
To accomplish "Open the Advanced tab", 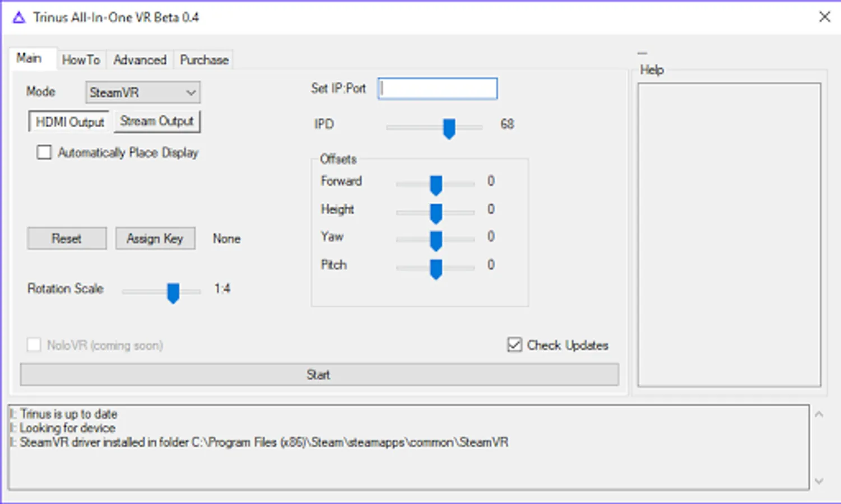I will pyautogui.click(x=140, y=60).
